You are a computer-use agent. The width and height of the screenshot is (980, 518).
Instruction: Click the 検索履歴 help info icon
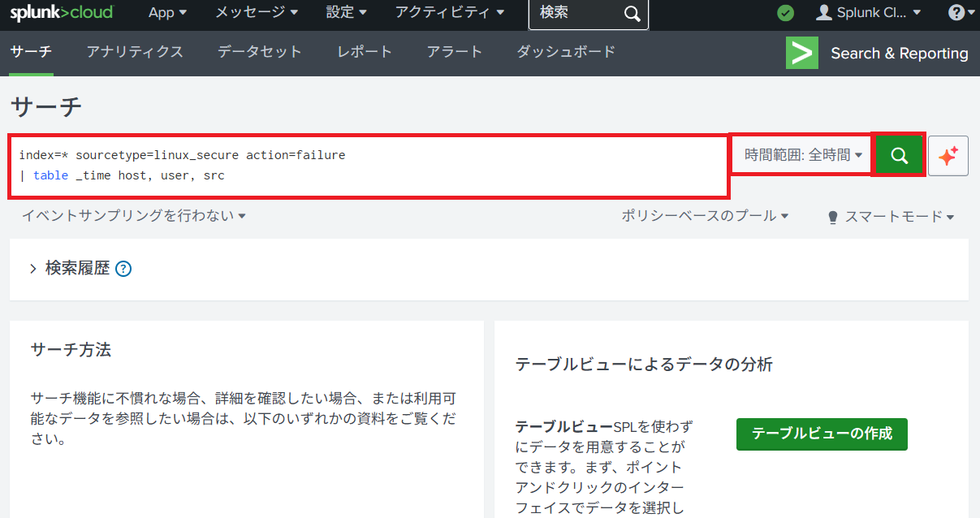point(123,269)
